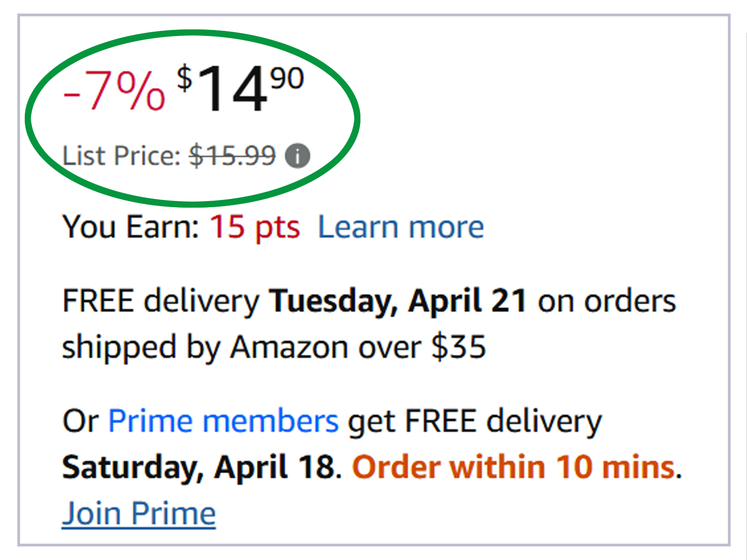Click the red "15 pts" text

(255, 227)
